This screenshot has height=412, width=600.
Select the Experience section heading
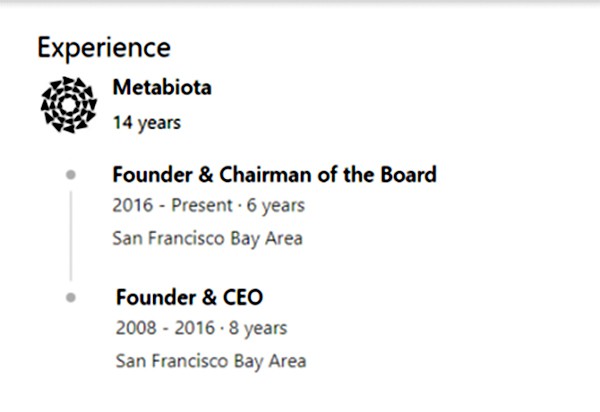104,48
